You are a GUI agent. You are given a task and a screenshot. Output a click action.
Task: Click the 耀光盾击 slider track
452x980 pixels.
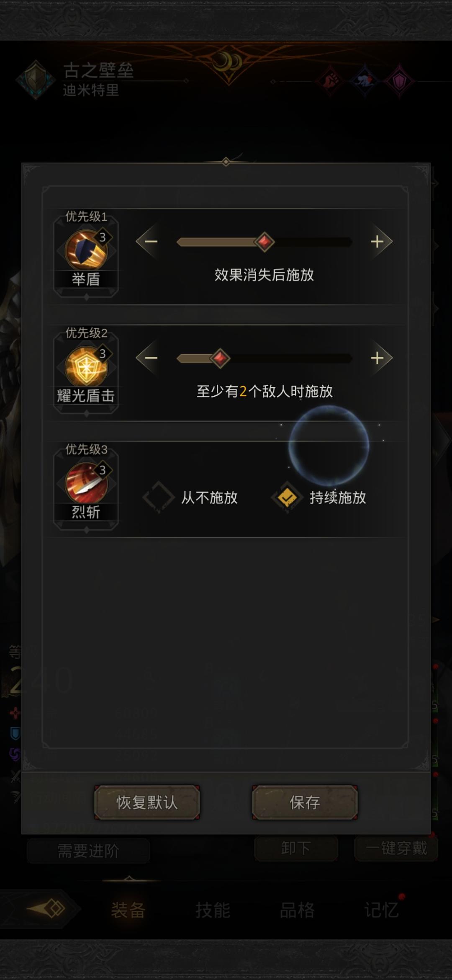click(x=264, y=358)
